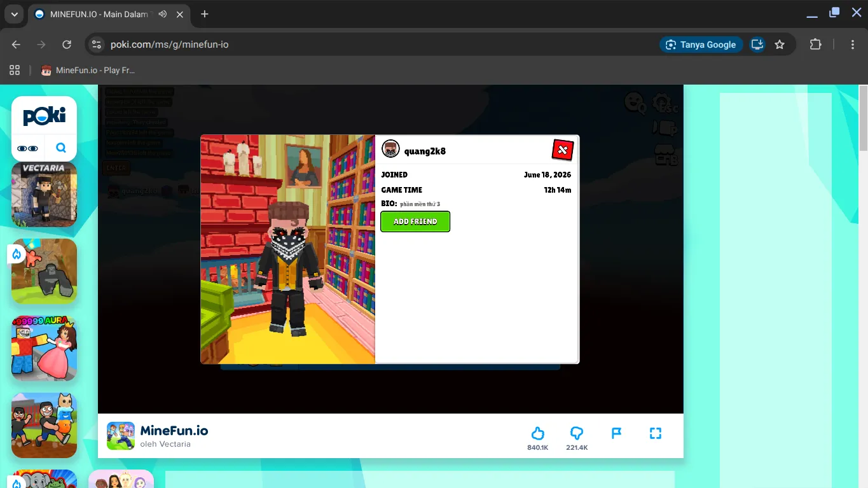
Task: Open the Vectaria game thumbnail in sidebar
Action: coord(44,195)
